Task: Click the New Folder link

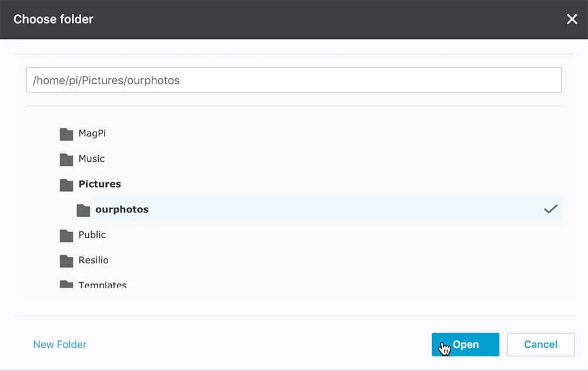Action: click(x=59, y=345)
